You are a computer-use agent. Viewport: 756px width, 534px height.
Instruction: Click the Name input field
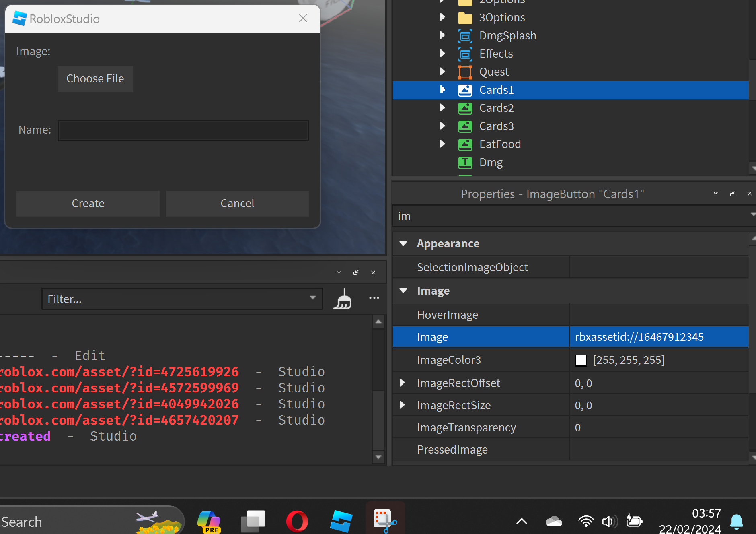tap(183, 130)
